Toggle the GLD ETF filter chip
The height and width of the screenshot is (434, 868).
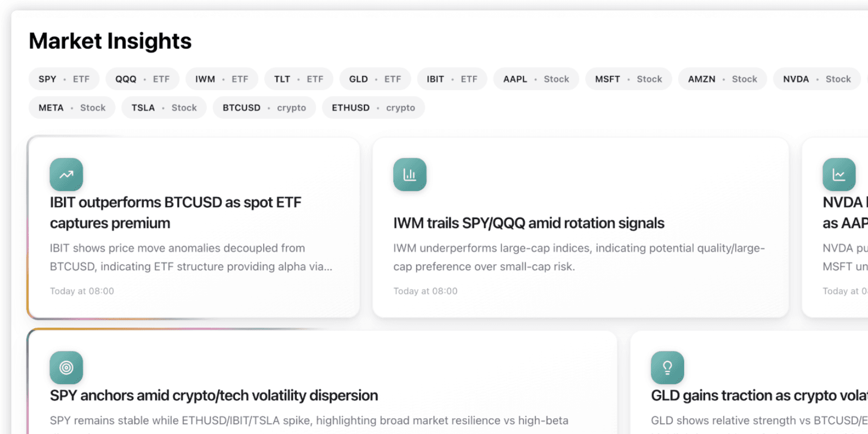[x=375, y=79]
